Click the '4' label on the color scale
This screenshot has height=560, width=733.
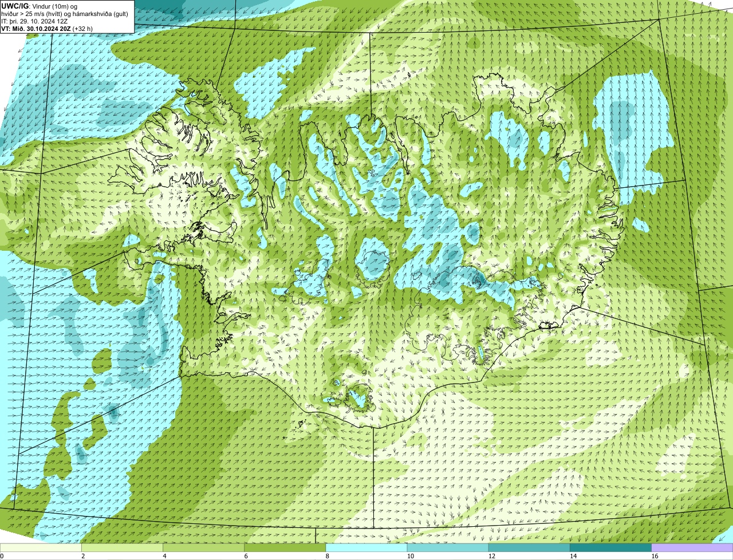pyautogui.click(x=164, y=556)
